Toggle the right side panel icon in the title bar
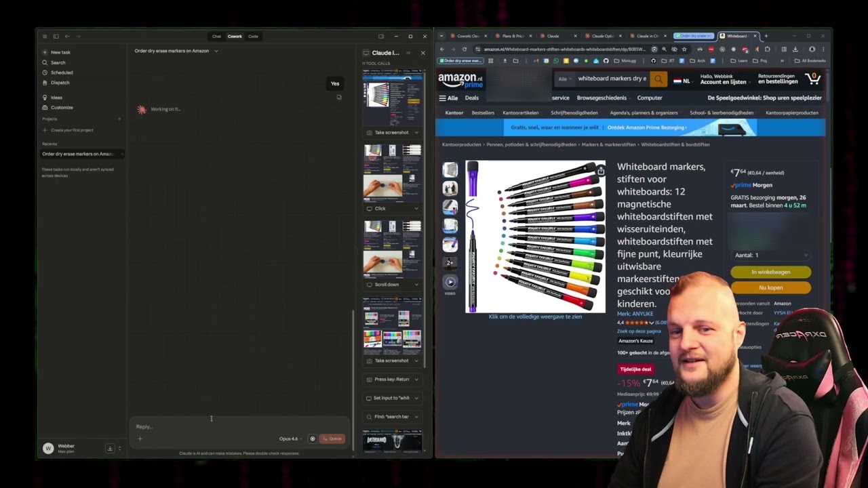Image resolution: width=868 pixels, height=488 pixels. pyautogui.click(x=381, y=36)
